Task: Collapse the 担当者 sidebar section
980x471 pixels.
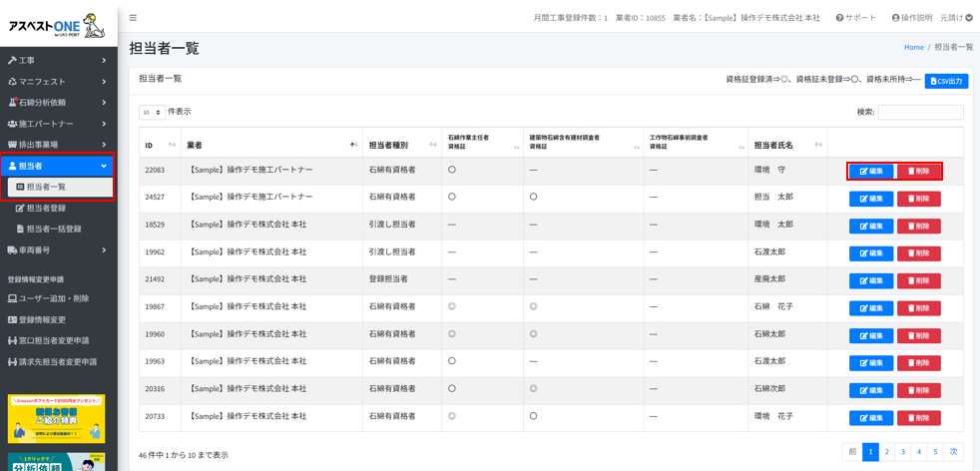Action: 57,166
